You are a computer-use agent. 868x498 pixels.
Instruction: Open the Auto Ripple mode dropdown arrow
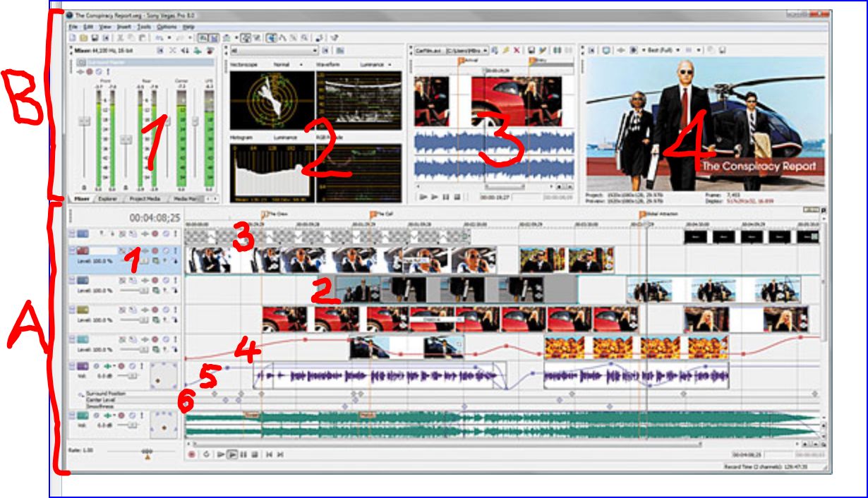click(x=236, y=38)
